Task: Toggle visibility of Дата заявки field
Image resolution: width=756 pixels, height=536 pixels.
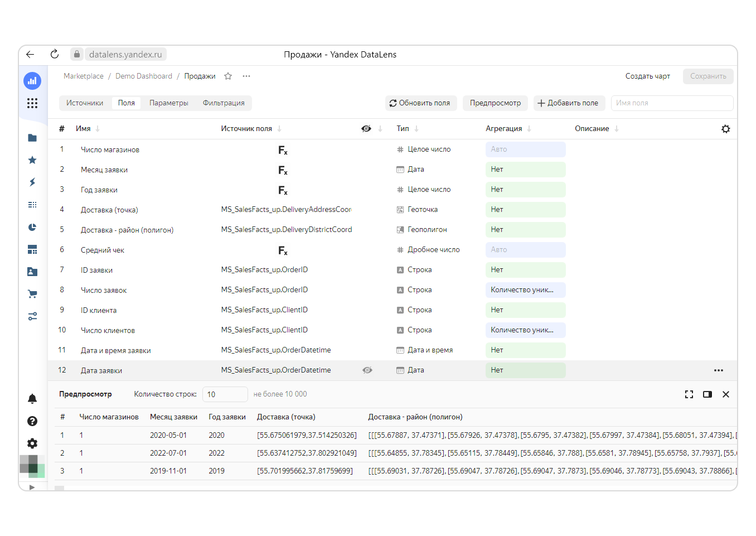Action: (x=367, y=370)
